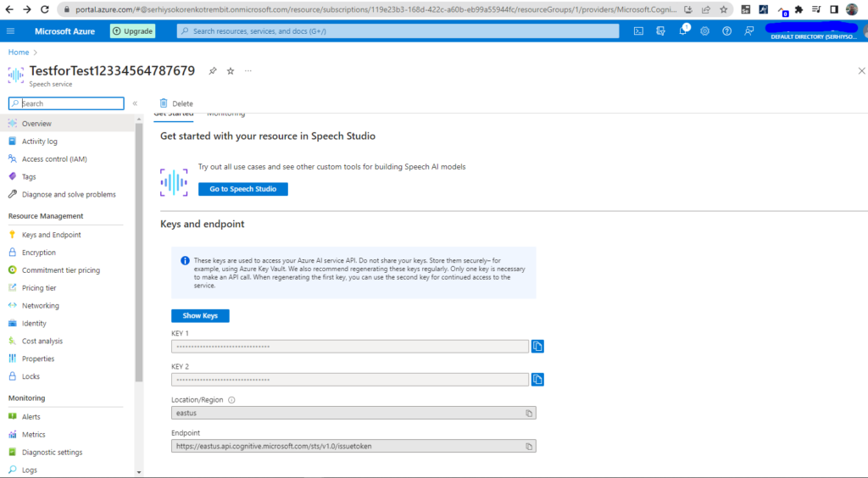Open the more options ellipsis by title
Image resolution: width=868 pixels, height=478 pixels.
(248, 71)
